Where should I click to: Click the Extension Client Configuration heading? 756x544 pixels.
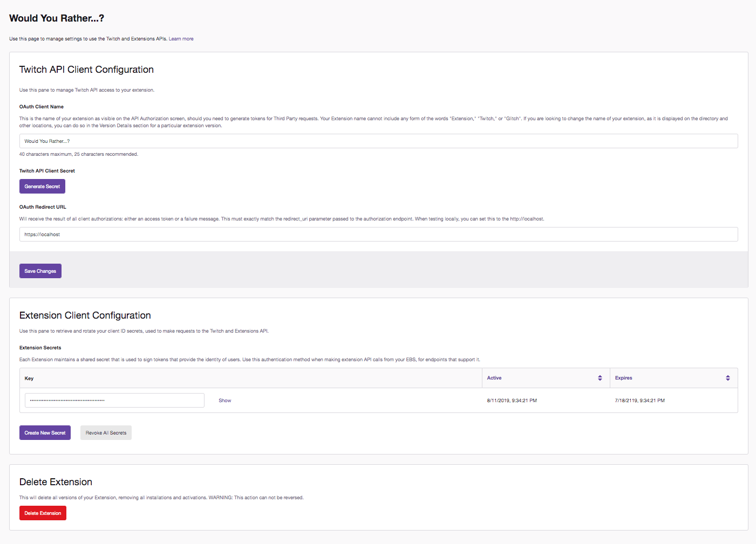coord(85,315)
